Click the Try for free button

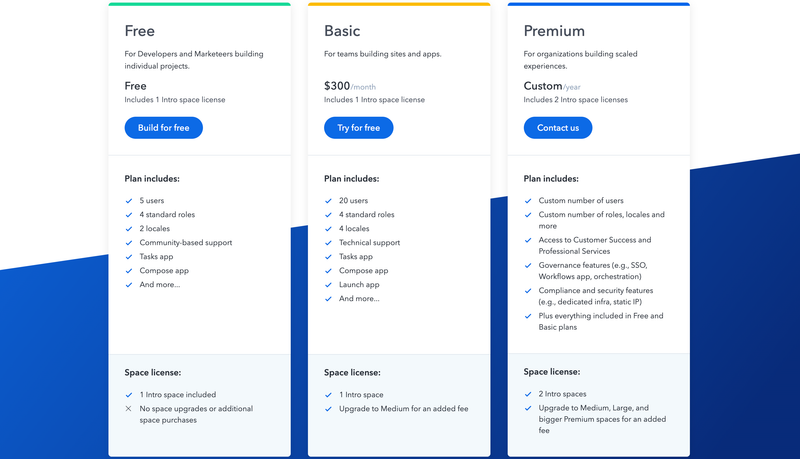click(358, 128)
